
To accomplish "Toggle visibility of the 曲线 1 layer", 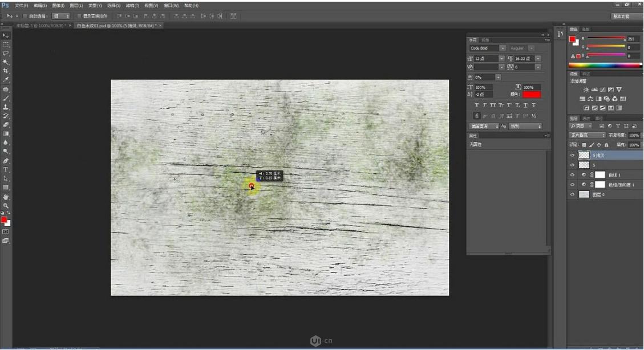I will tap(572, 174).
